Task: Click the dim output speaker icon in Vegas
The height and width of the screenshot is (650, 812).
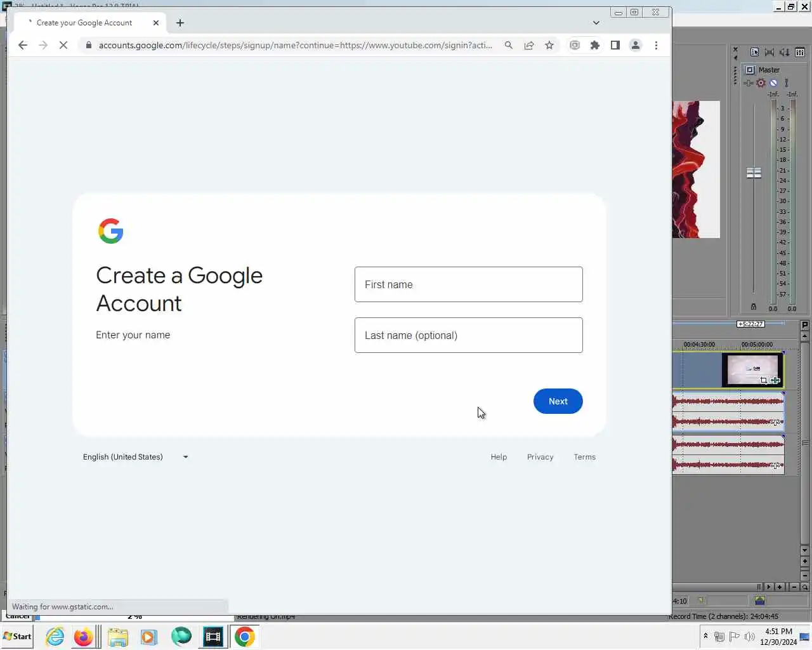Action: (x=785, y=53)
